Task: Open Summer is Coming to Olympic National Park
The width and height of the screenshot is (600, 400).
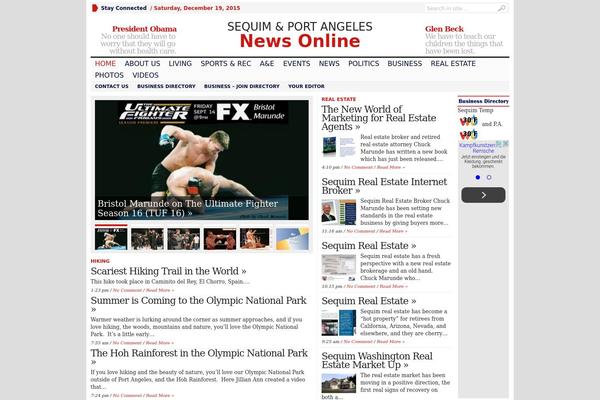Action: 199,305
